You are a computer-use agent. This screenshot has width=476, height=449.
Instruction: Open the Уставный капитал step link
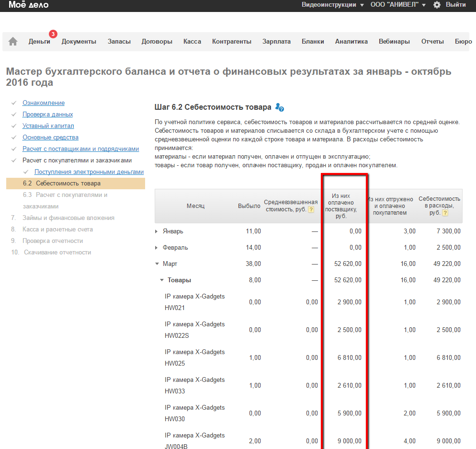click(x=48, y=126)
